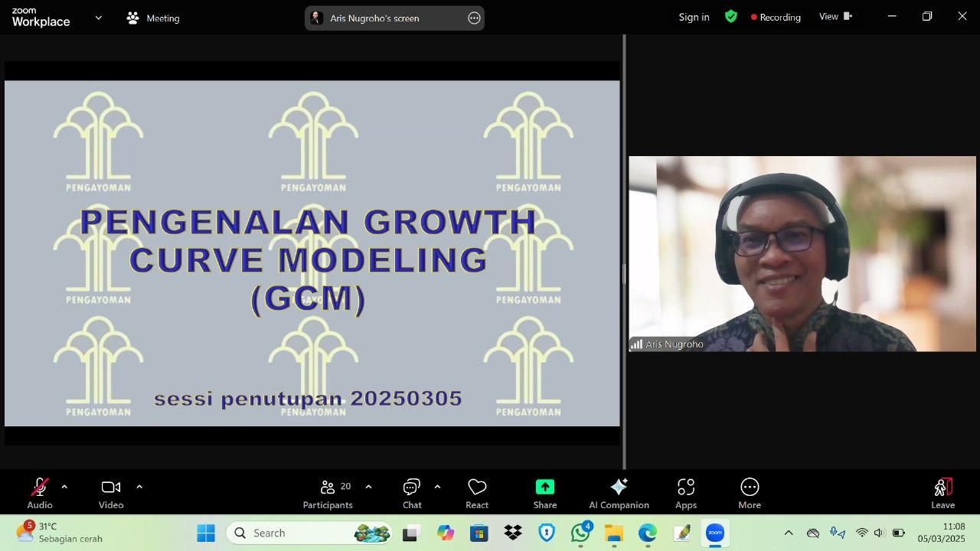Open AI Companion
Image resolution: width=980 pixels, height=551 pixels.
[619, 493]
